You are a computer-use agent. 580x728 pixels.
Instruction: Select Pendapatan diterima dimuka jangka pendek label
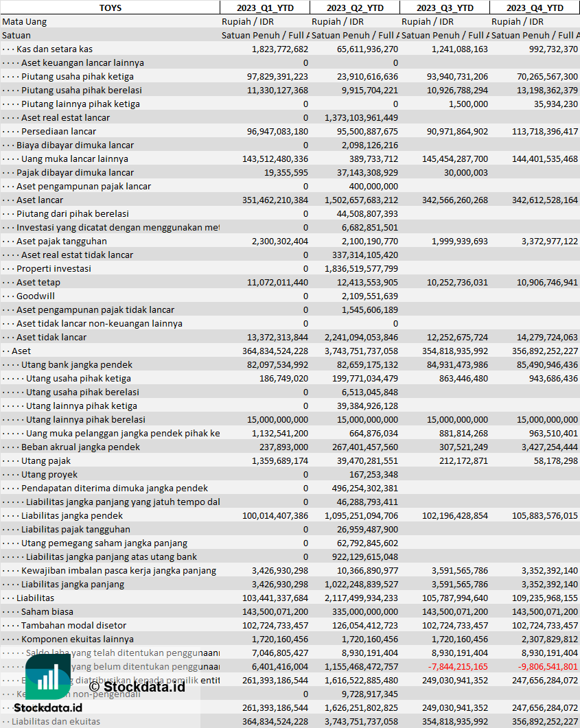point(115,488)
